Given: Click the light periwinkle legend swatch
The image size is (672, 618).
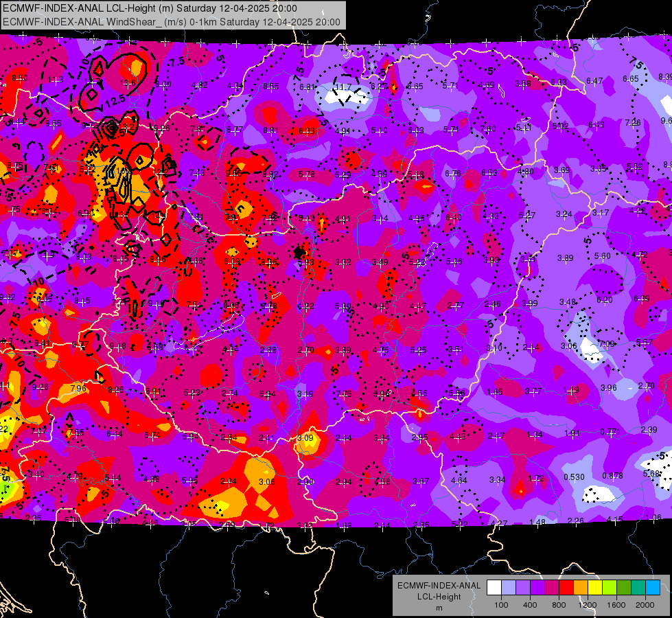Looking at the screenshot, I should [x=509, y=587].
